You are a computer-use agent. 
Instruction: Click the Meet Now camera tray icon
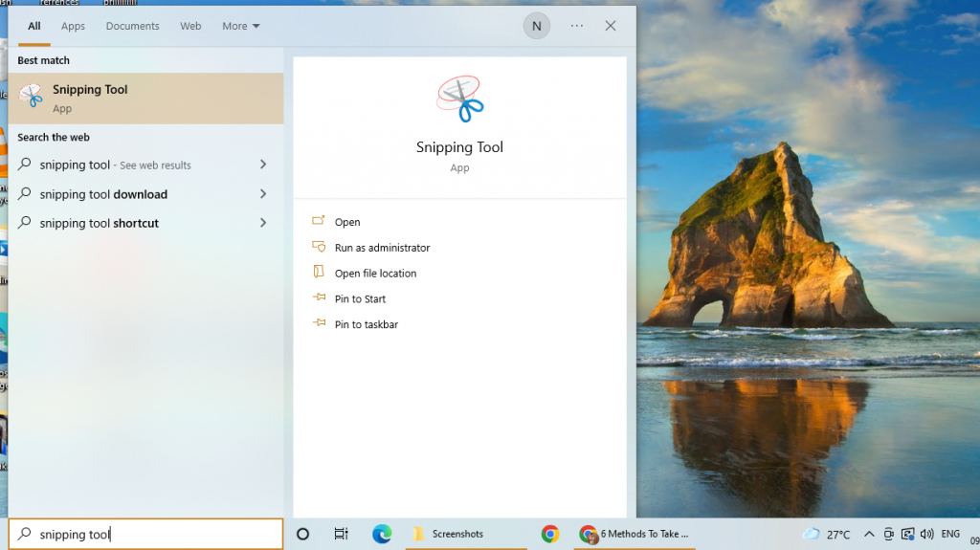pos(888,534)
